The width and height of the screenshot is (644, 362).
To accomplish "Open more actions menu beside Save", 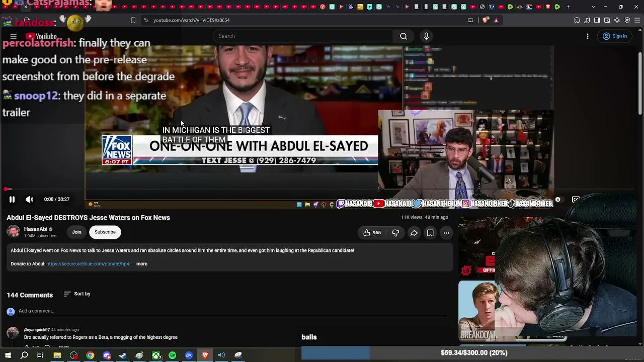I will coord(446,233).
